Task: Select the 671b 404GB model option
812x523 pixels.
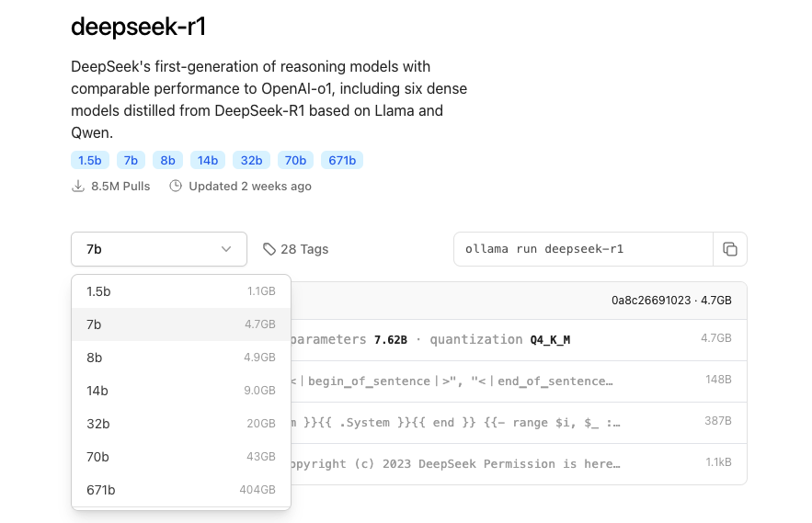Action: [180, 490]
